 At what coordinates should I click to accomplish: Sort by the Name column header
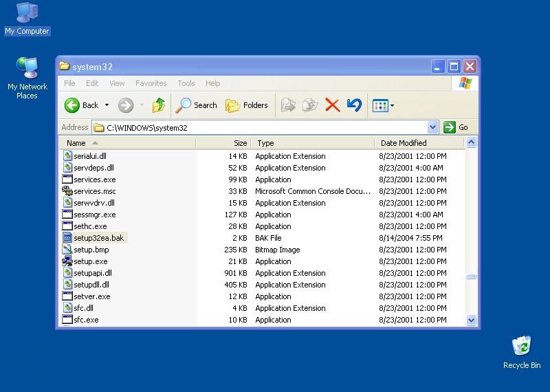[127, 143]
